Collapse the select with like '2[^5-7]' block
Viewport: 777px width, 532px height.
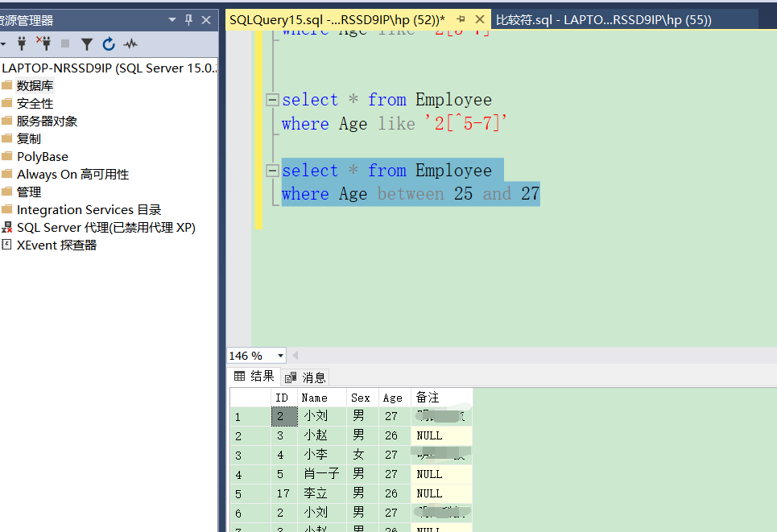[272, 100]
